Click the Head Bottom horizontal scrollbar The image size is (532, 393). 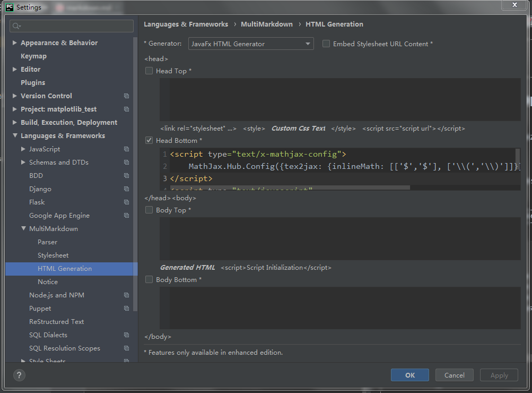(x=290, y=187)
